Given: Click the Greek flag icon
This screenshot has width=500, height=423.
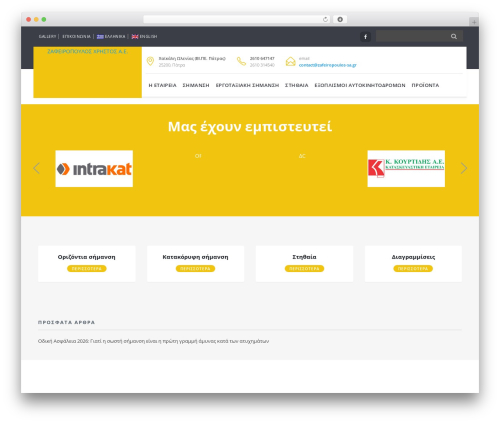Looking at the screenshot, I should click(100, 37).
